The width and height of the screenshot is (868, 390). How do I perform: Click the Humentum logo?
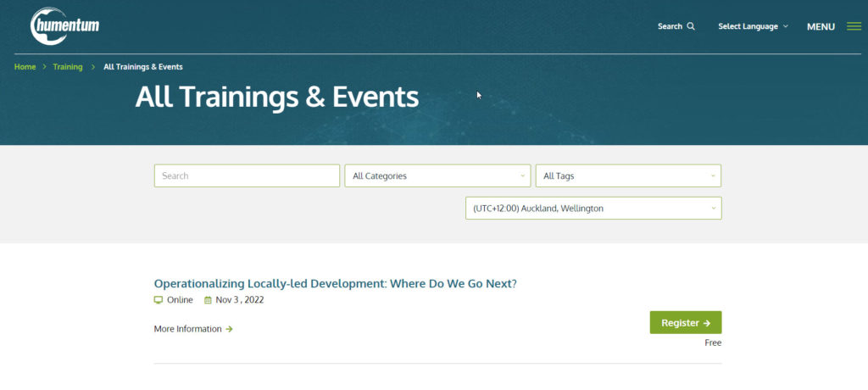64,25
